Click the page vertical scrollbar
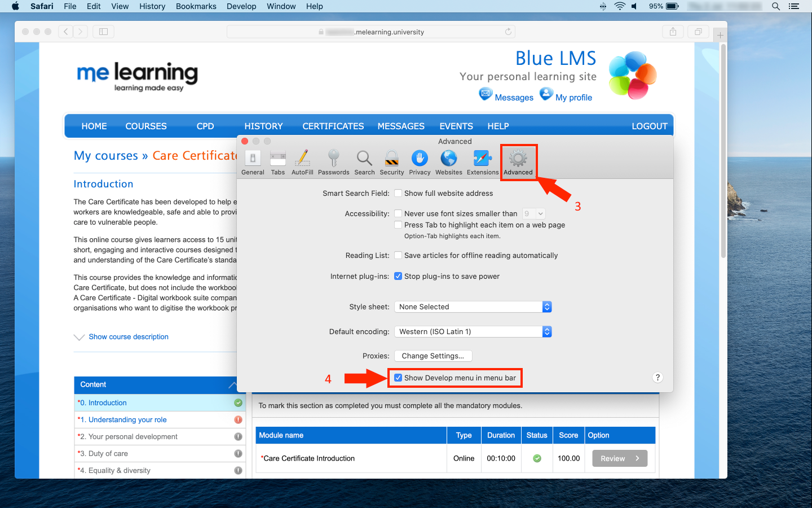This screenshot has width=812, height=508. (x=723, y=151)
